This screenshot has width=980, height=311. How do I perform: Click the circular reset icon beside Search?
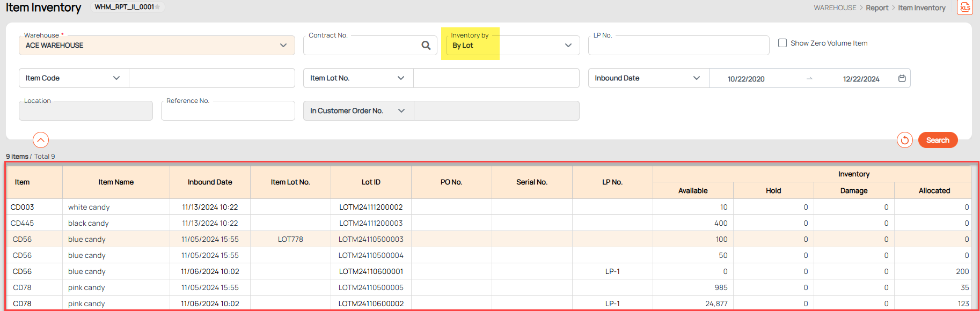tap(904, 140)
